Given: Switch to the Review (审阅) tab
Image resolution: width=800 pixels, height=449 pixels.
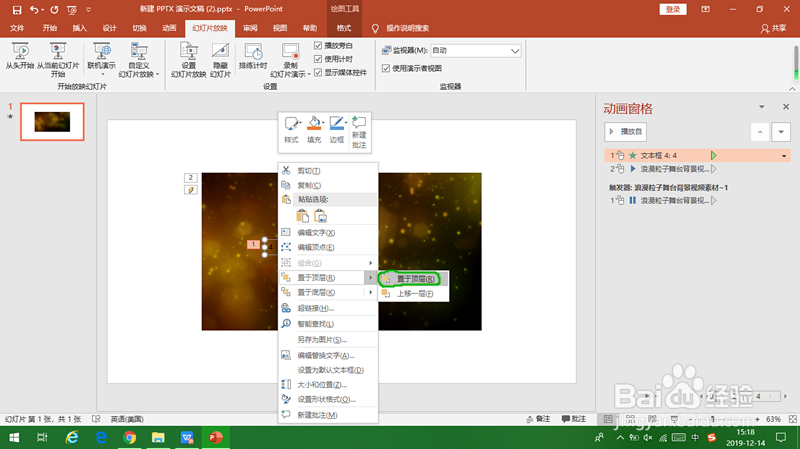Looking at the screenshot, I should pos(250,28).
